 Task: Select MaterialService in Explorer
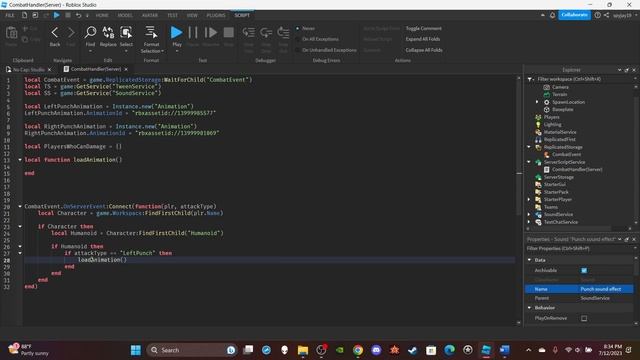(560, 132)
